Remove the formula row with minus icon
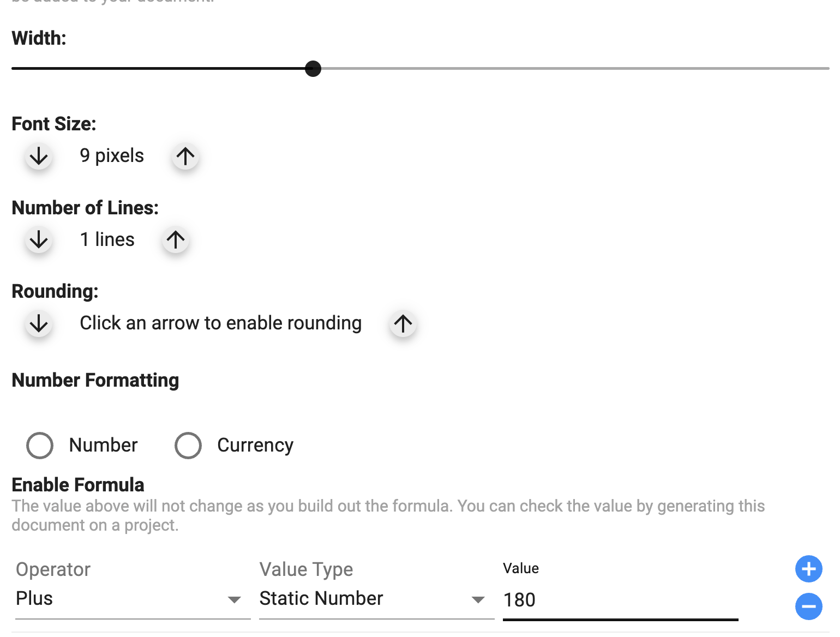840x637 pixels. coord(809,606)
